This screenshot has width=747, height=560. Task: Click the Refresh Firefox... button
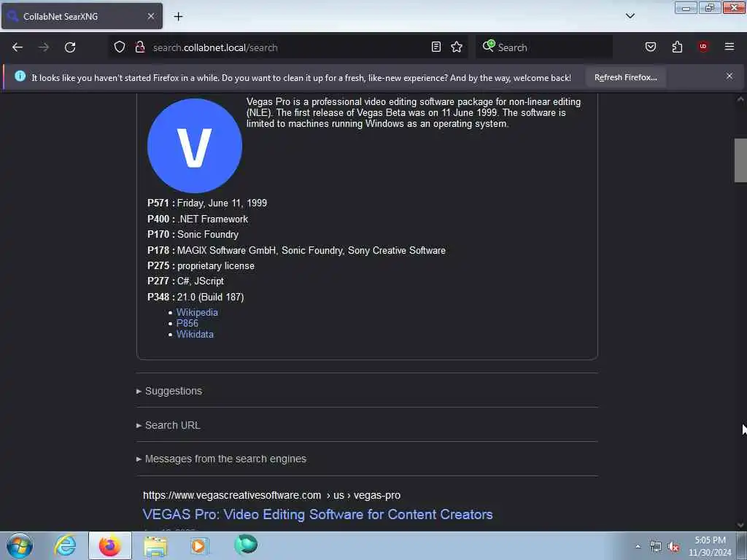(x=625, y=77)
